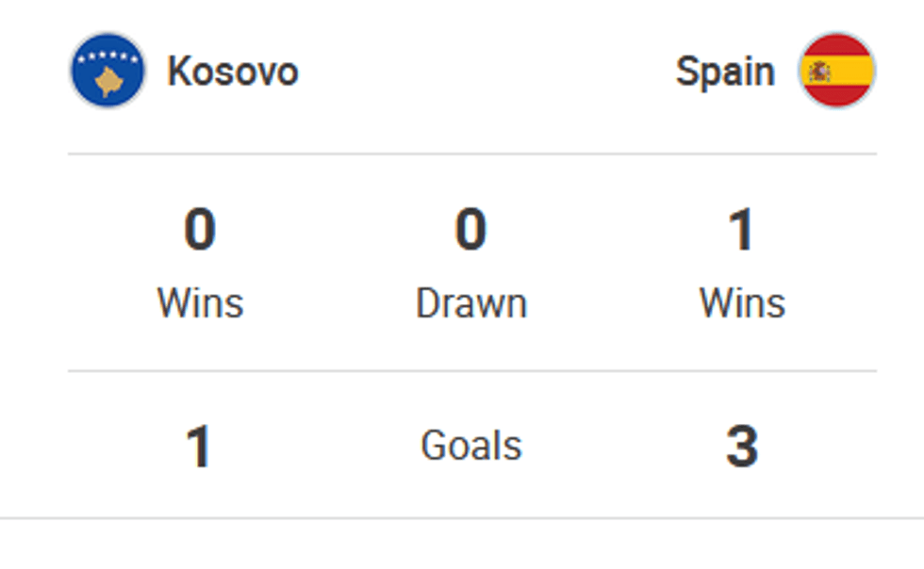Click the bottom border line below Goals row
Image resolution: width=924 pixels, height=569 pixels.
[462, 518]
